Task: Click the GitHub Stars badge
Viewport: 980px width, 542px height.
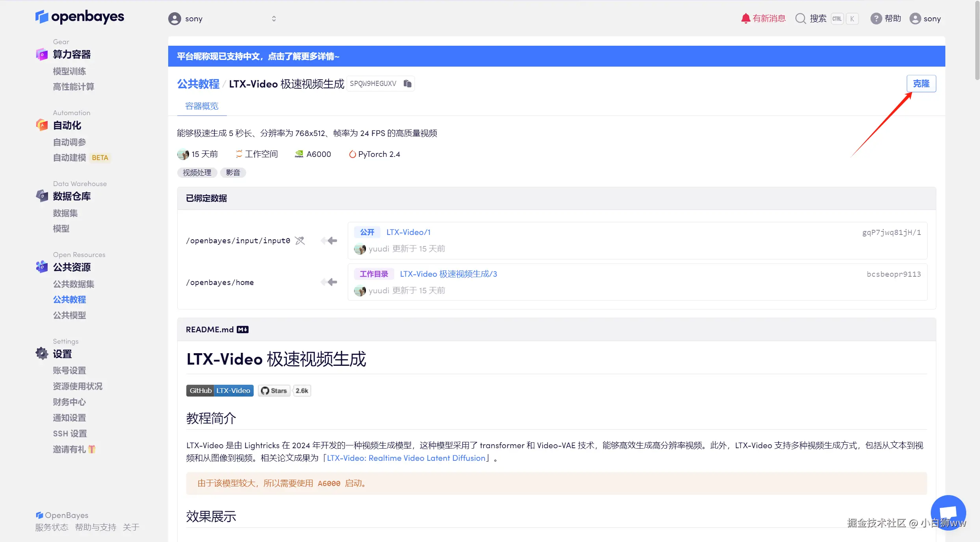Action: [274, 391]
